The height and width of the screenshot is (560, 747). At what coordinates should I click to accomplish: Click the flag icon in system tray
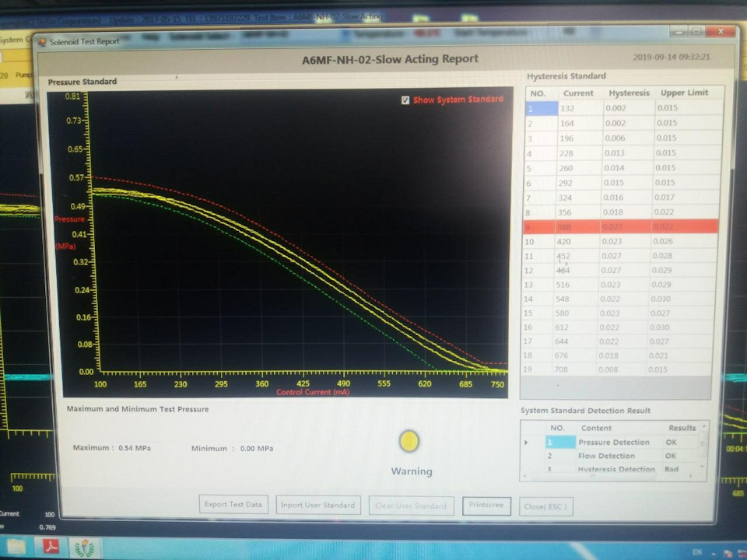point(728,553)
